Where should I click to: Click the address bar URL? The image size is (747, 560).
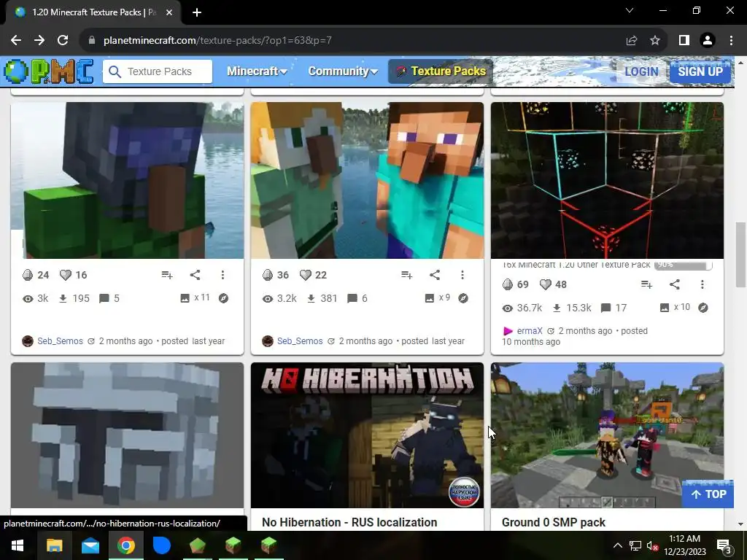click(217, 41)
